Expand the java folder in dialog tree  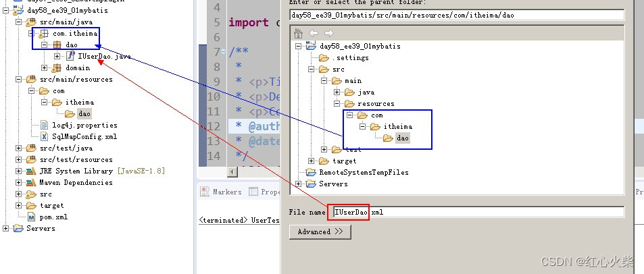337,92
